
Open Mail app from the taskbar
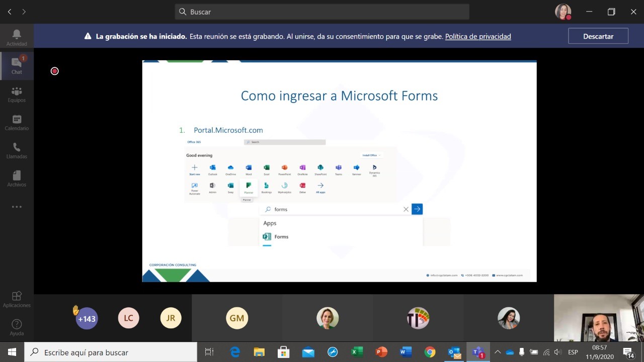click(x=308, y=352)
